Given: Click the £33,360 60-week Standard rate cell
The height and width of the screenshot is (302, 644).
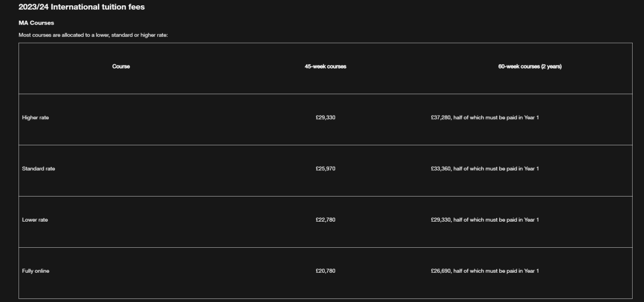Looking at the screenshot, I should [x=485, y=169].
